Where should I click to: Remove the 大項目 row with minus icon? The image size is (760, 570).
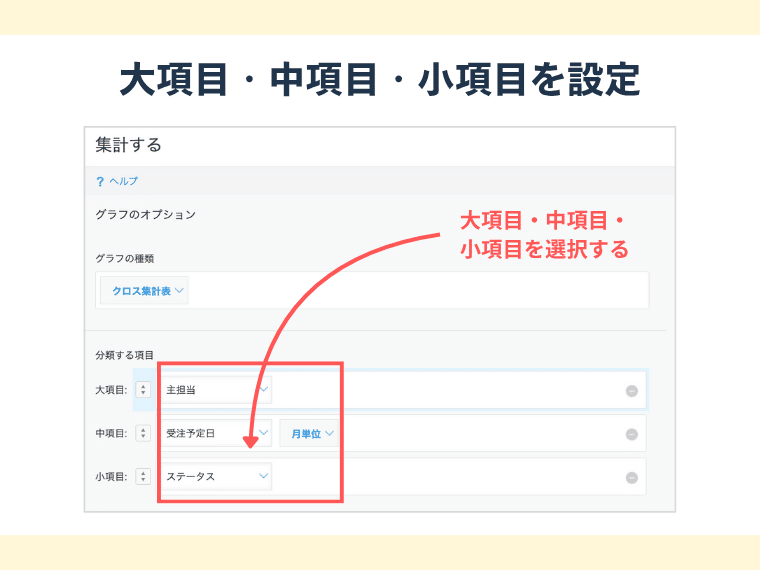(631, 391)
